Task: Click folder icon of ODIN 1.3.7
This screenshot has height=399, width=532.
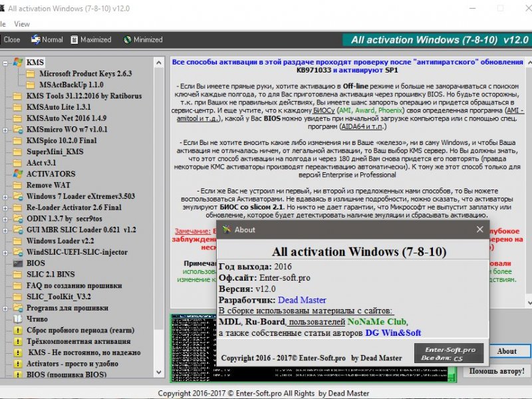Action: (x=18, y=219)
